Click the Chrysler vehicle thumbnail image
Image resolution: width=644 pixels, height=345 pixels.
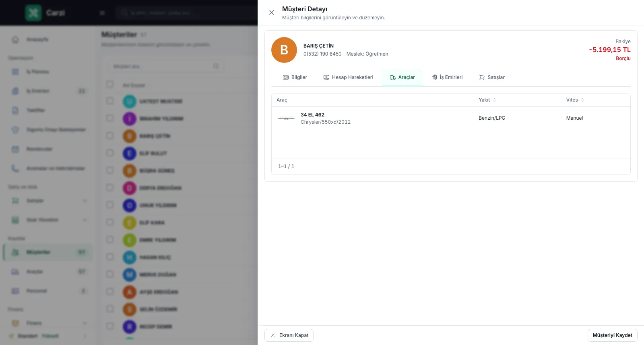click(286, 118)
